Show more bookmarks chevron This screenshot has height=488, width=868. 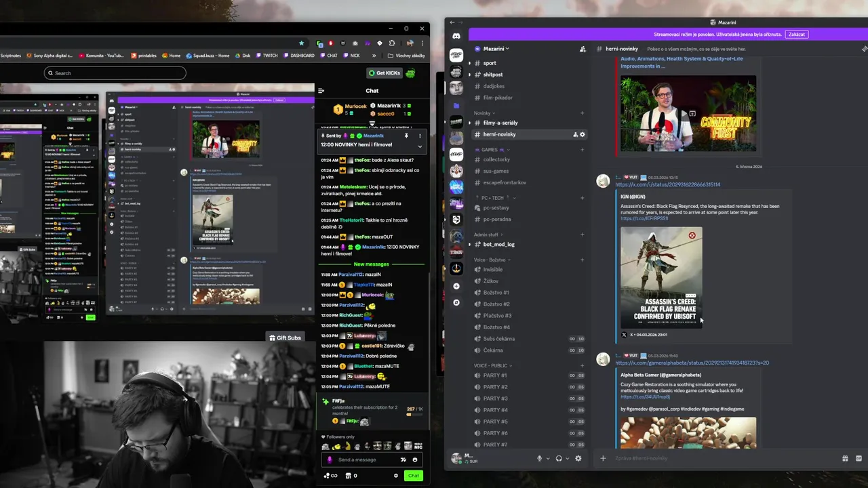click(x=375, y=56)
